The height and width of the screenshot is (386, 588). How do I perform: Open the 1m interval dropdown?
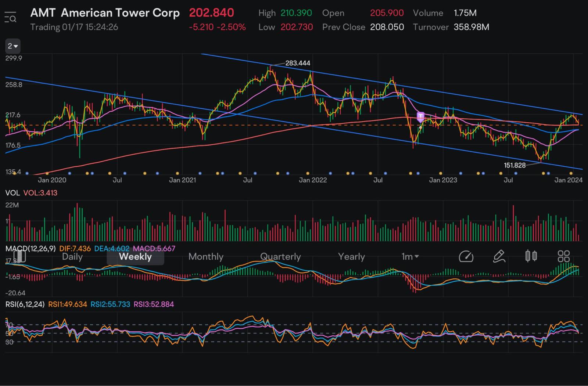coord(410,256)
